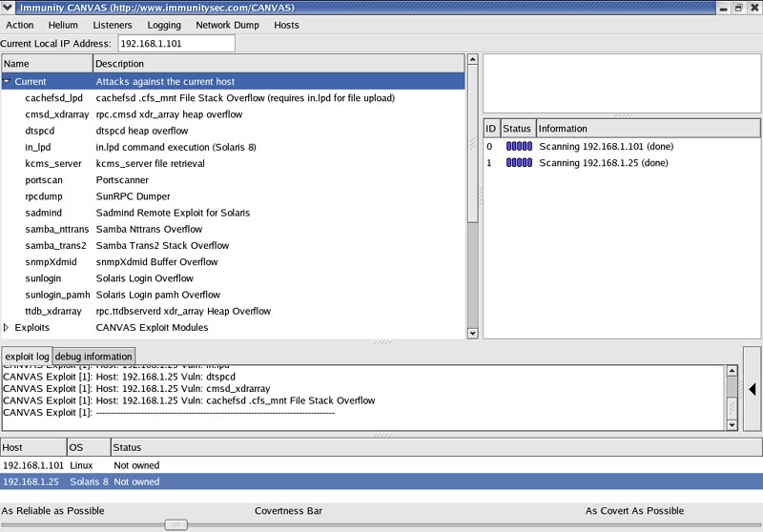This screenshot has width=763, height=532.
Task: Sort modules by Name column header
Action: pos(47,64)
